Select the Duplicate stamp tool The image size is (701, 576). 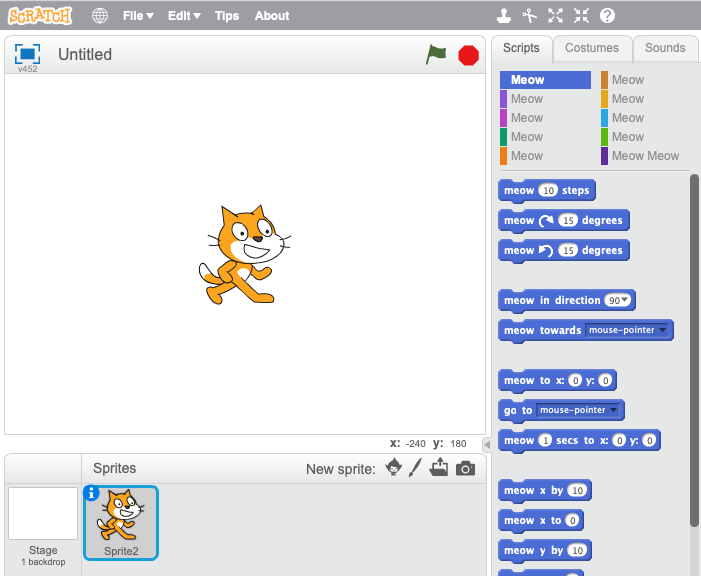(x=504, y=16)
